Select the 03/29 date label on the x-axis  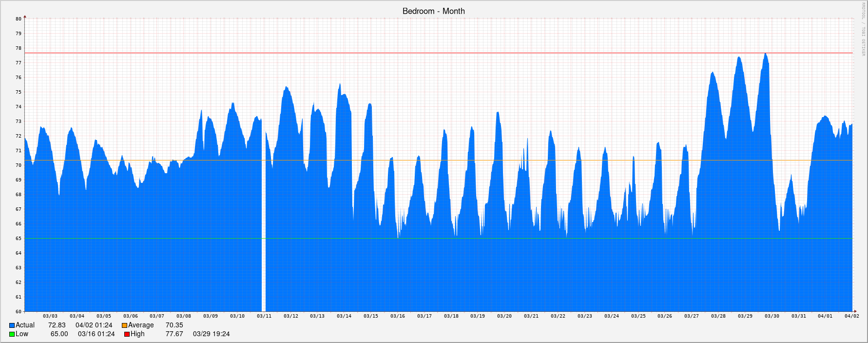(x=745, y=316)
